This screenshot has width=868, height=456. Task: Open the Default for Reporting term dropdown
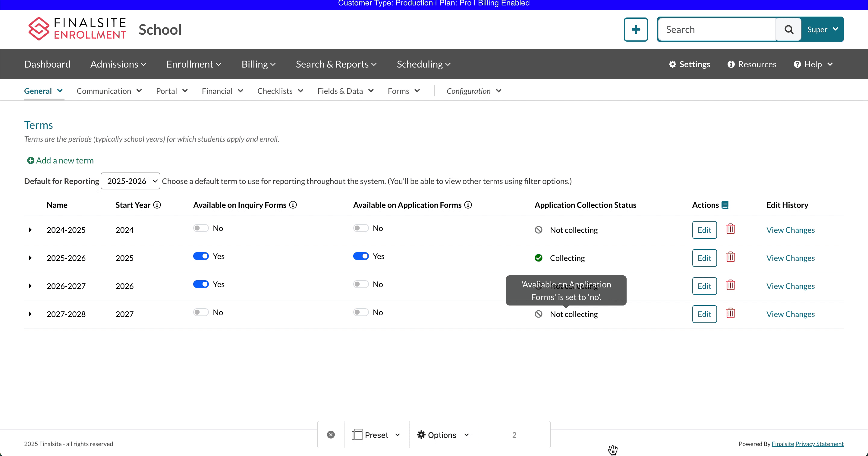pyautogui.click(x=131, y=181)
